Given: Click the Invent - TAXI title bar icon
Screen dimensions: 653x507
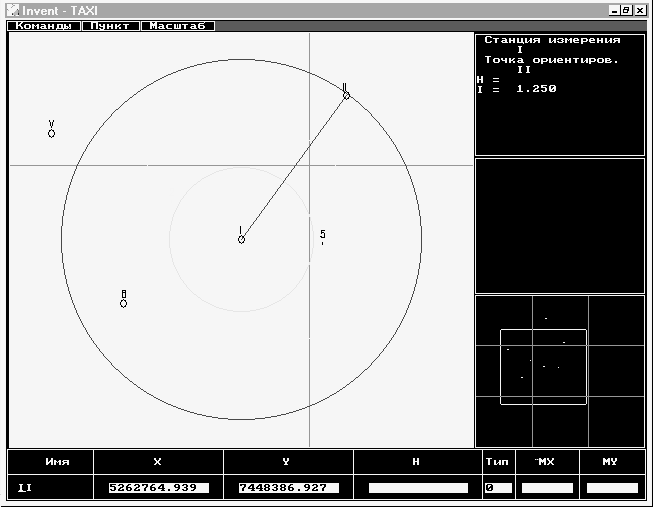Looking at the screenshot, I should point(13,10).
